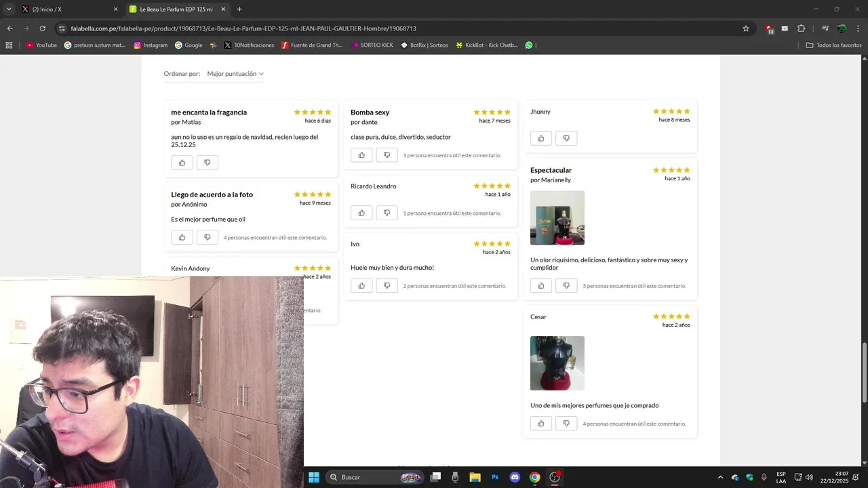Like Marianelly's 'Espectacular' review
868x488 pixels.
click(541, 285)
